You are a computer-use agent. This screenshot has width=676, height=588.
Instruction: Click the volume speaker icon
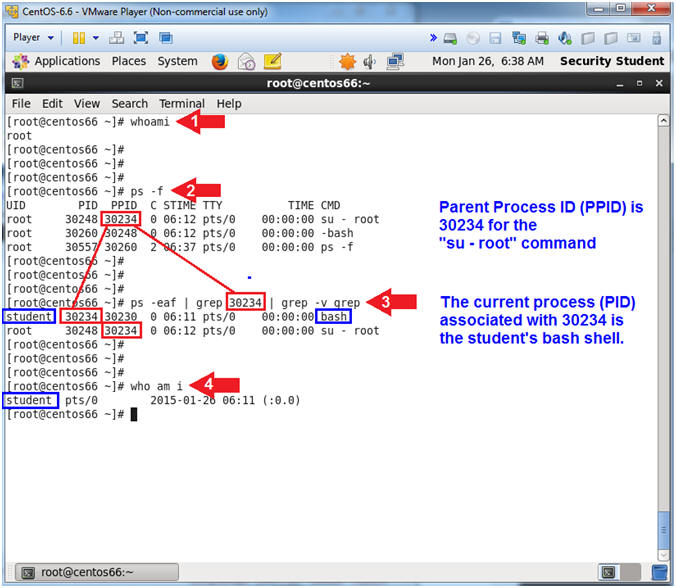pos(369,62)
